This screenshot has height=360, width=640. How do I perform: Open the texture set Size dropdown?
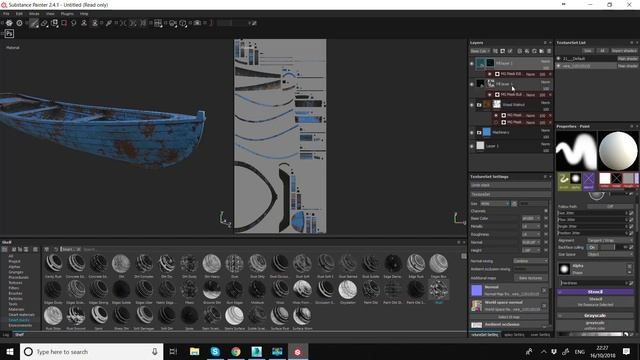click(495, 203)
